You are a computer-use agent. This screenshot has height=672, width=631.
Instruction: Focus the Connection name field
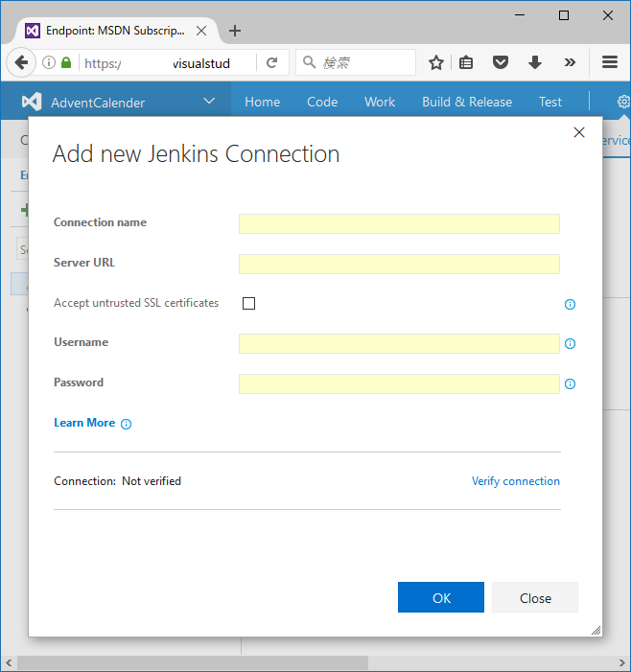point(399,223)
